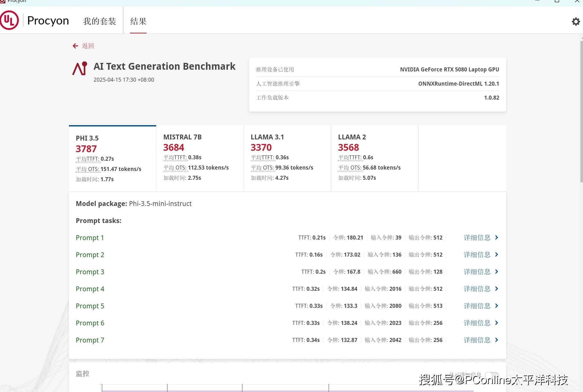
Task: Click the UL logo icon
Action: [9, 20]
